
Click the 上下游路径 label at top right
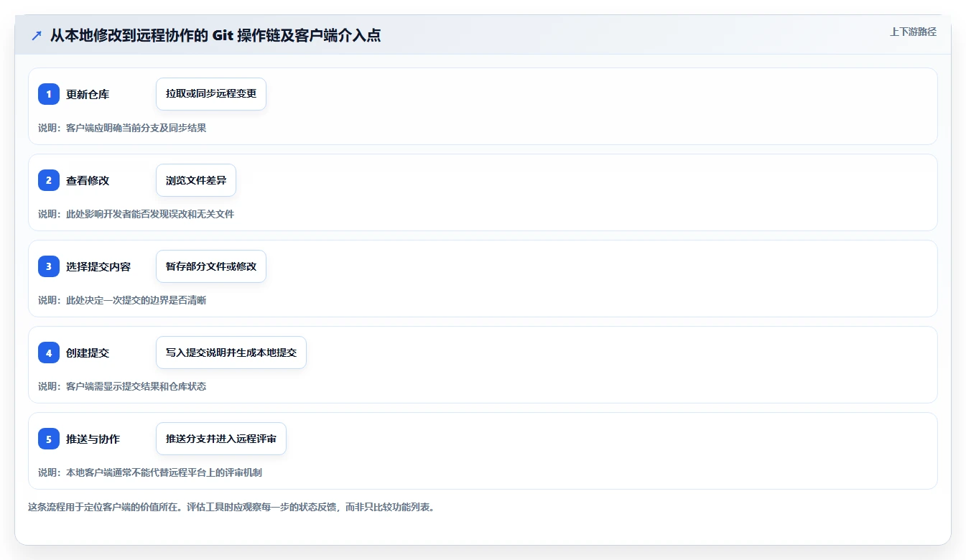pos(913,32)
